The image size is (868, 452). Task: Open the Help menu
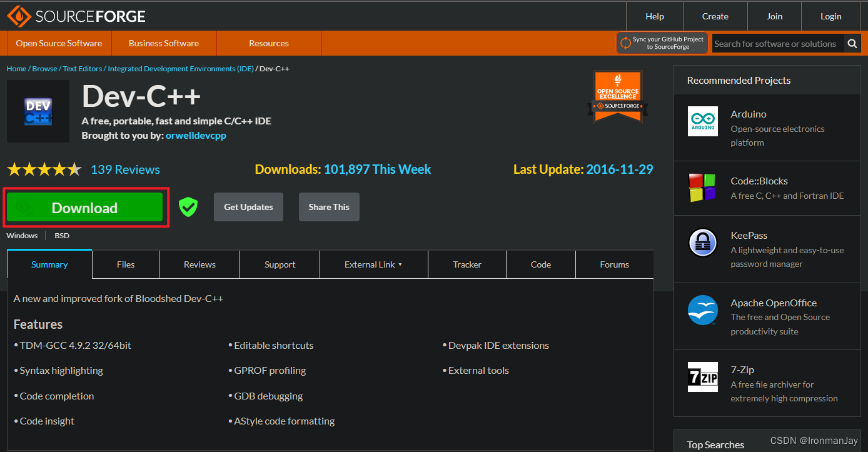tap(655, 16)
